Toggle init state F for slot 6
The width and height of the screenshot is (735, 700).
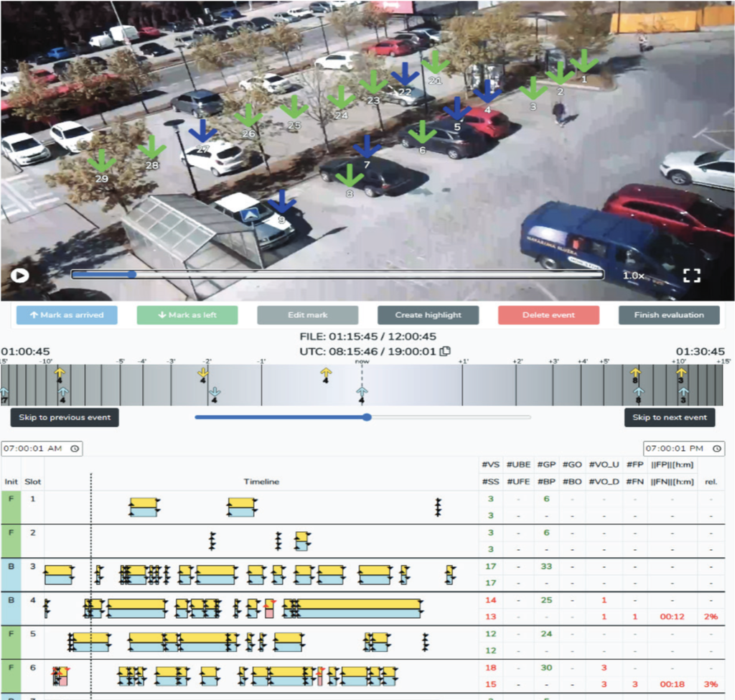pyautogui.click(x=11, y=676)
